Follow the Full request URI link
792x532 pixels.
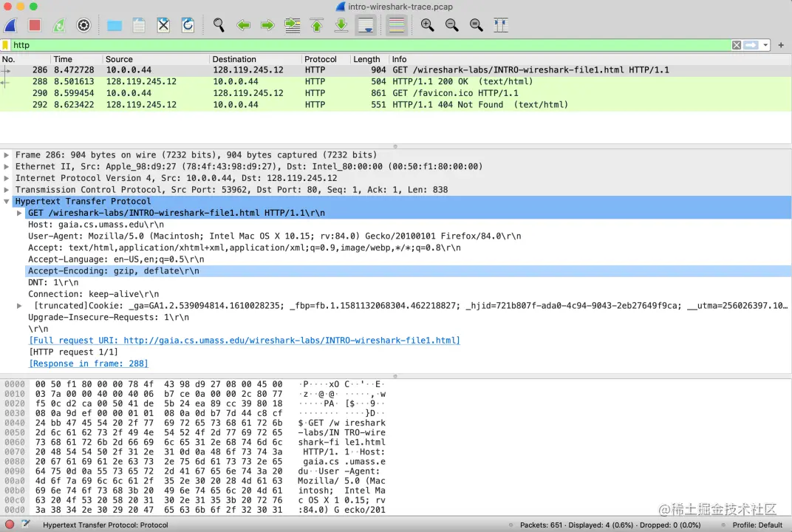point(244,340)
